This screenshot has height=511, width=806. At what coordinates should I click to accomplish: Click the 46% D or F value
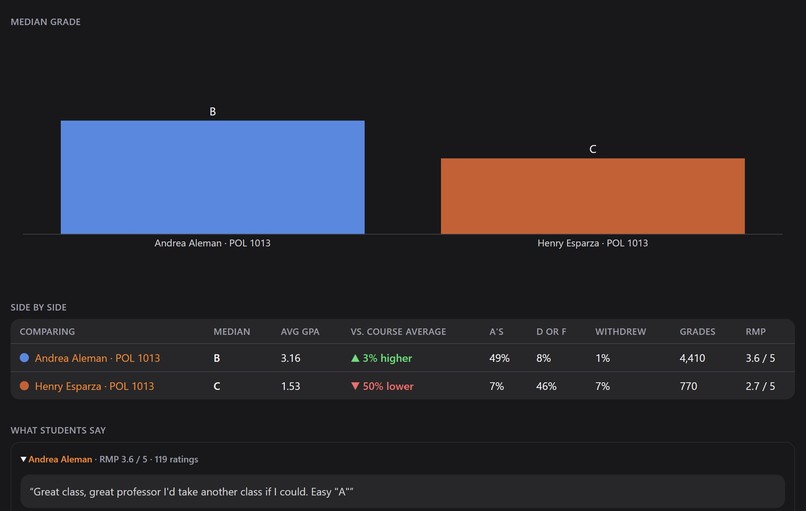point(546,386)
